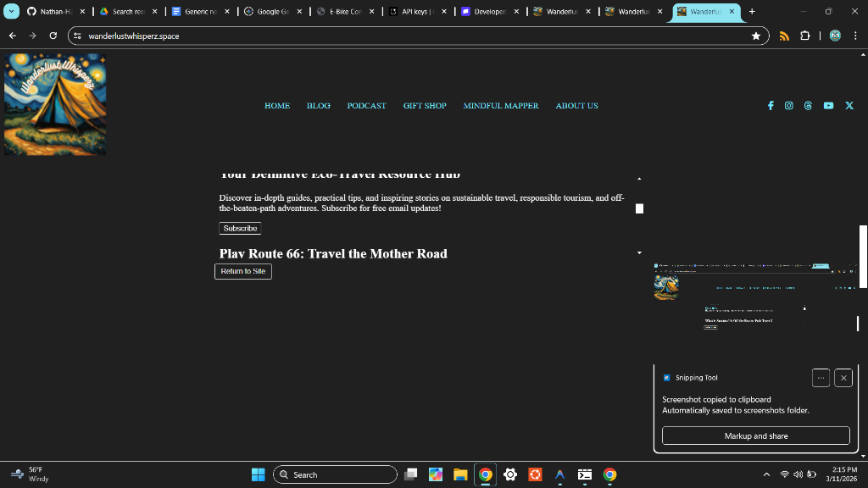Image resolution: width=868 pixels, height=488 pixels.
Task: Open the Threads social icon
Action: pos(808,106)
